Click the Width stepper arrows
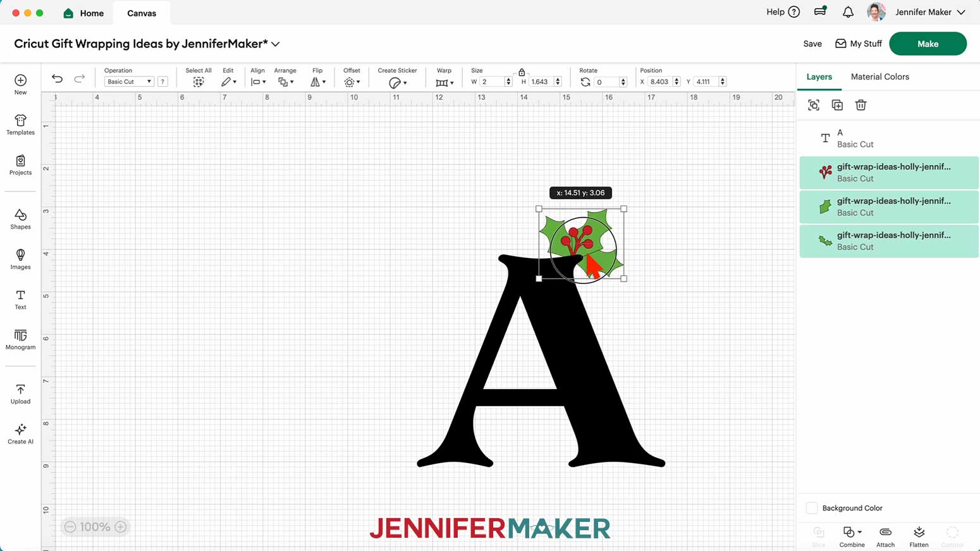Viewport: 980px width, 551px height. (x=508, y=82)
